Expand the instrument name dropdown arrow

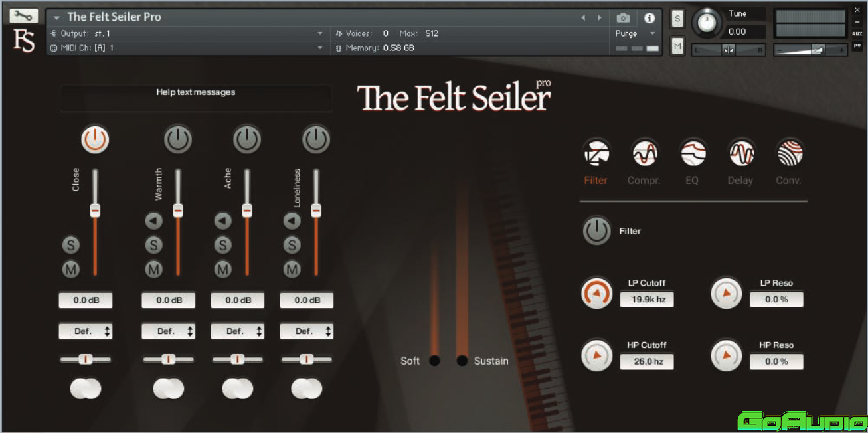click(x=57, y=17)
